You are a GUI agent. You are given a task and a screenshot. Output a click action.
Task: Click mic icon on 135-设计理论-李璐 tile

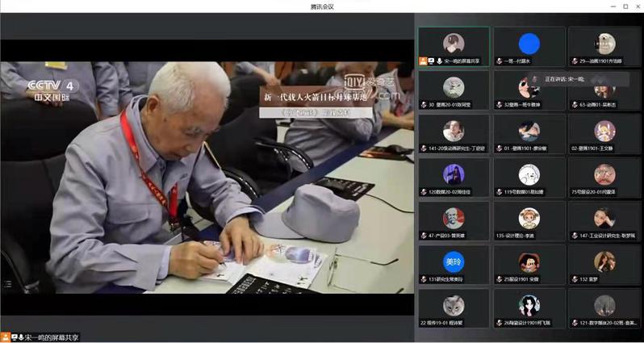coord(500,236)
